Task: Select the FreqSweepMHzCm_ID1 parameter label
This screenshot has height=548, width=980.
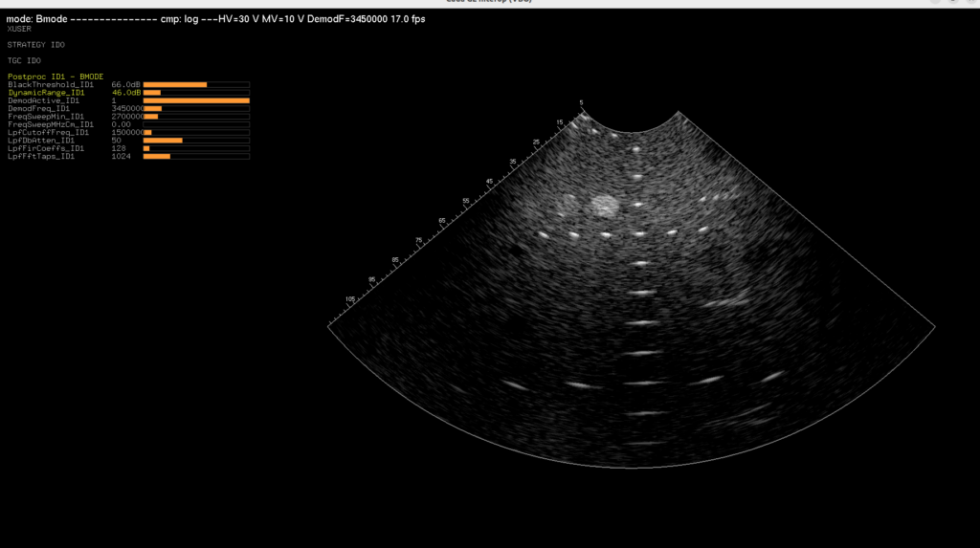Action: point(51,124)
